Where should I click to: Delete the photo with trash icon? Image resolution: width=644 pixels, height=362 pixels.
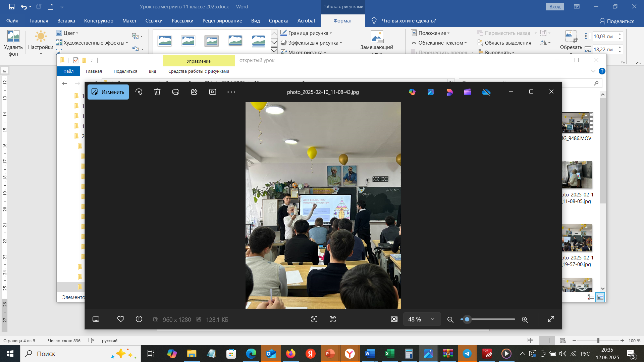(157, 92)
